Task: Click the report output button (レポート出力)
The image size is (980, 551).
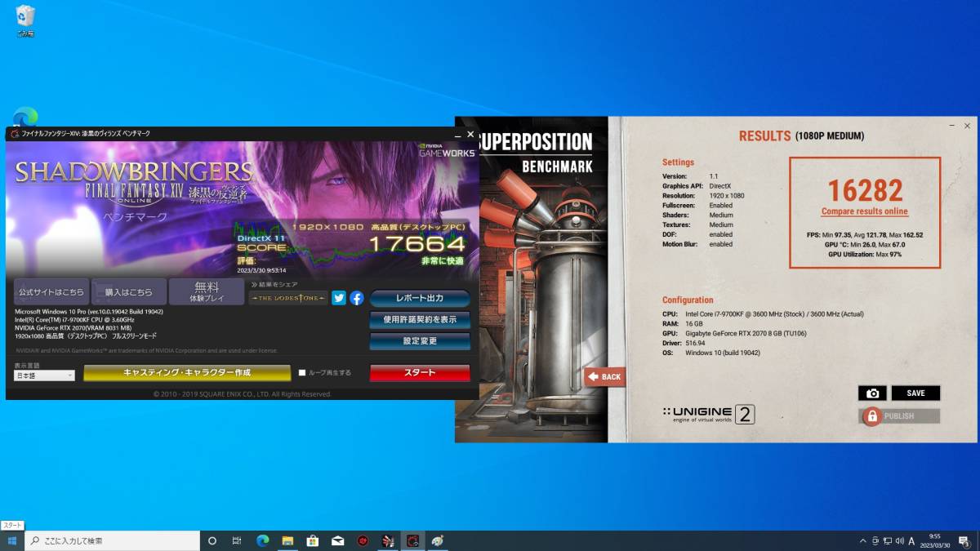Action: (x=420, y=298)
